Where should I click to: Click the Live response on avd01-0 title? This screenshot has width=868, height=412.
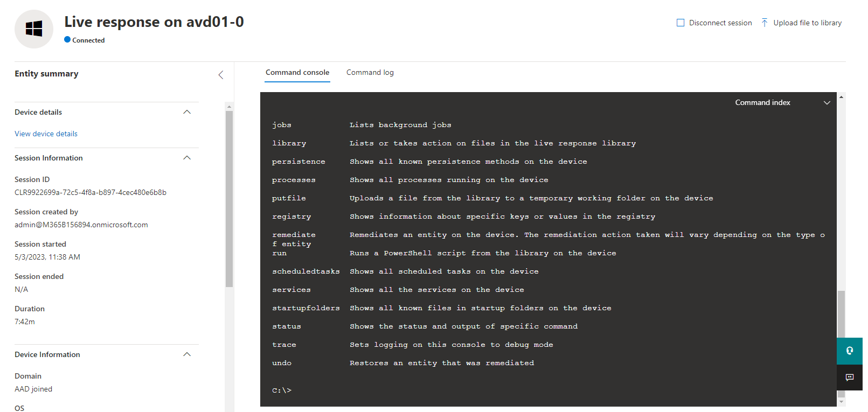pyautogui.click(x=154, y=22)
